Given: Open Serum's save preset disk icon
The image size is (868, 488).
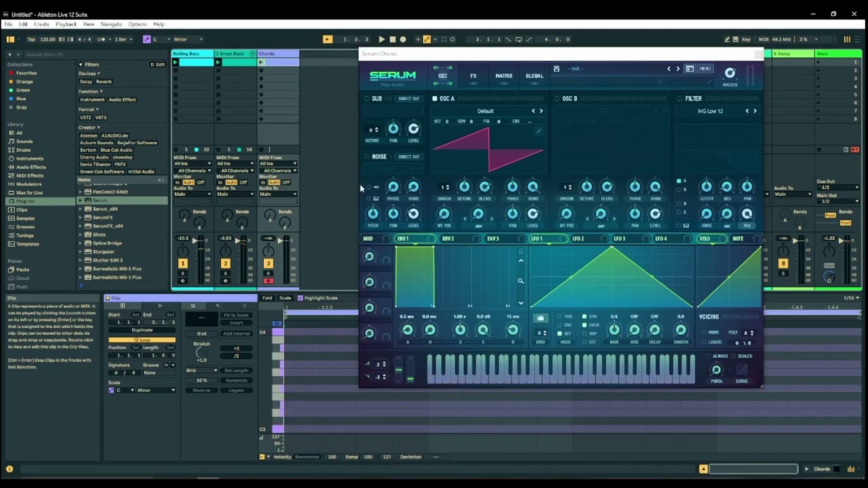Looking at the screenshot, I should [x=556, y=68].
